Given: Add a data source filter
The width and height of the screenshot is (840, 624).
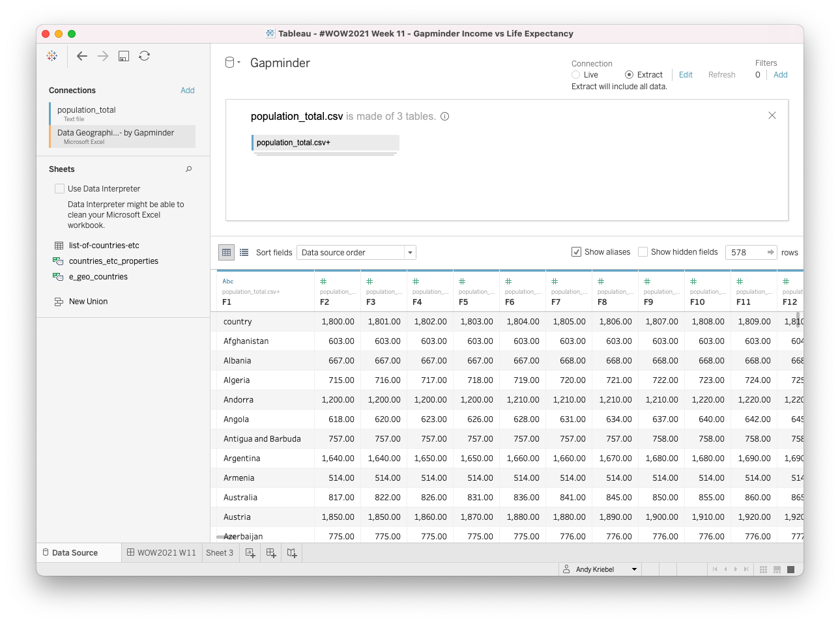Looking at the screenshot, I should pos(781,75).
